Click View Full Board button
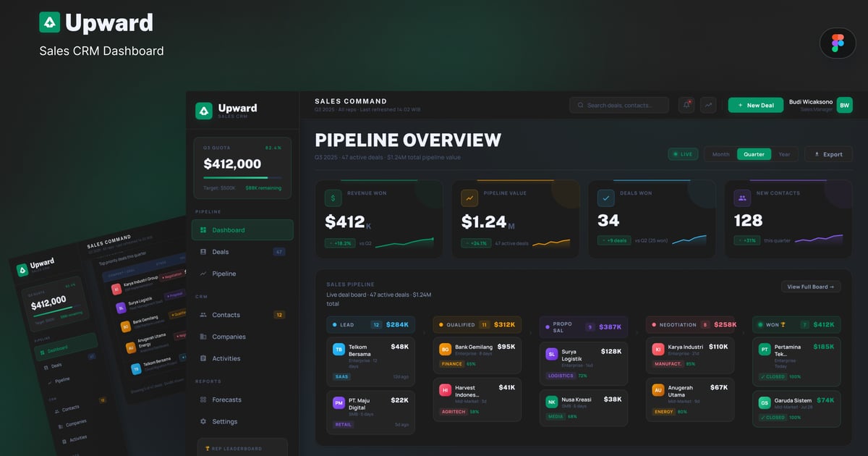 (x=810, y=287)
